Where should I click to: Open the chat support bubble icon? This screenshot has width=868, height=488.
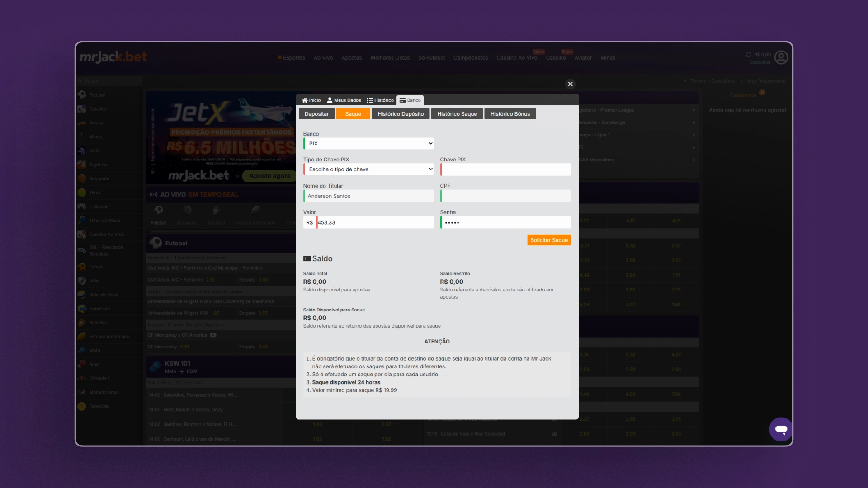781,429
